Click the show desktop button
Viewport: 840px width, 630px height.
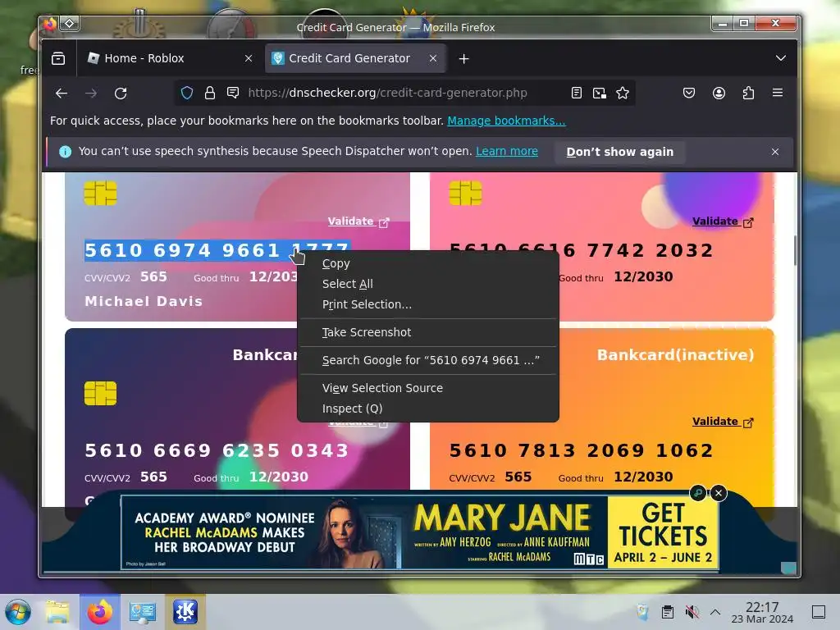(x=819, y=612)
